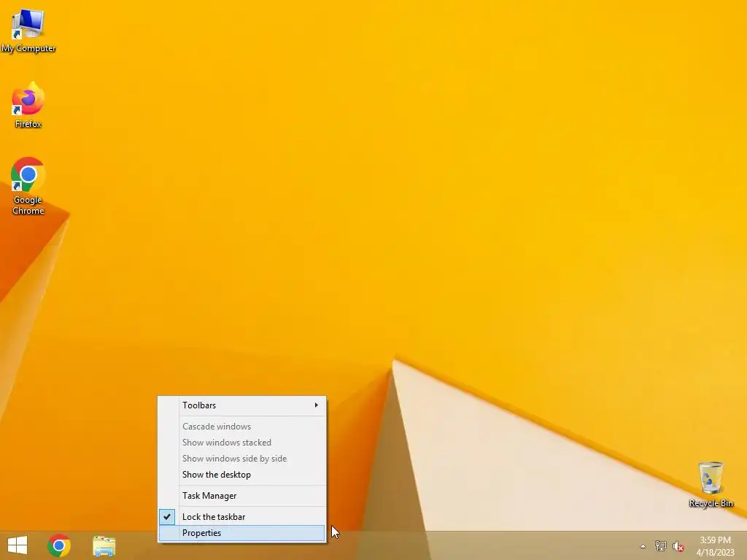The height and width of the screenshot is (560, 747).
Task: Open the clock showing 3:59 PM
Action: coord(715,545)
